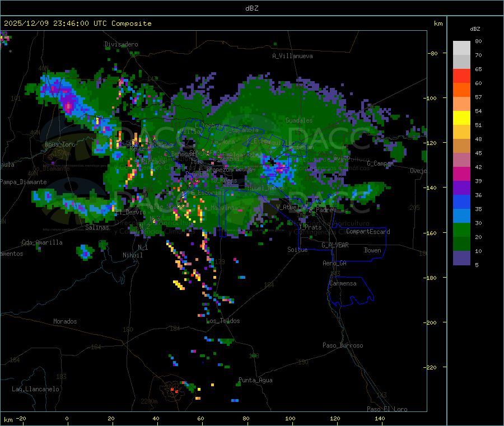Click the slate 5–10 dBZ legend swatch
This screenshot has height=426, width=504.
tap(461, 258)
